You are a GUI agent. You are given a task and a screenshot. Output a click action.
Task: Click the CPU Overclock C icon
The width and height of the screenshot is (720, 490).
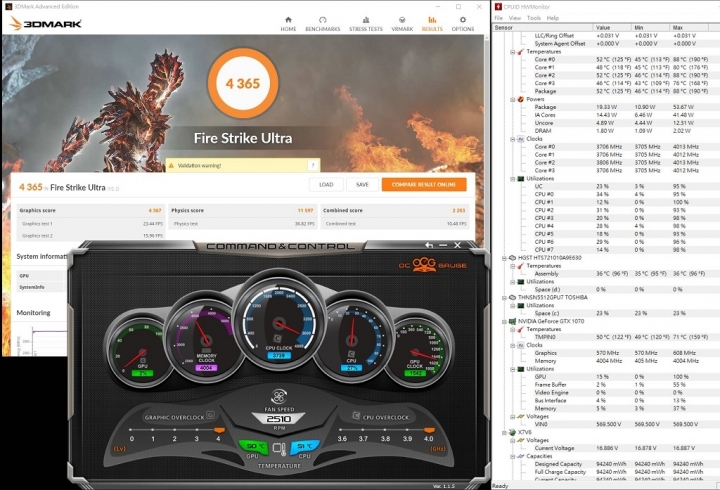click(356, 415)
